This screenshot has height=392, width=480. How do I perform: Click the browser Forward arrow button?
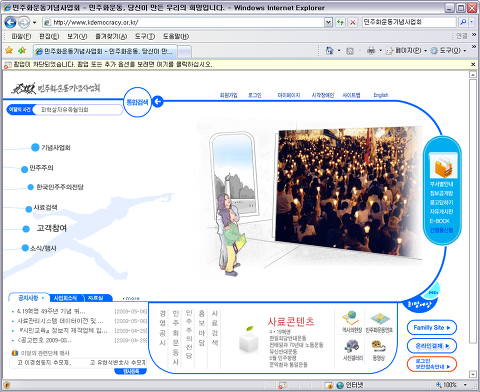tap(24, 22)
